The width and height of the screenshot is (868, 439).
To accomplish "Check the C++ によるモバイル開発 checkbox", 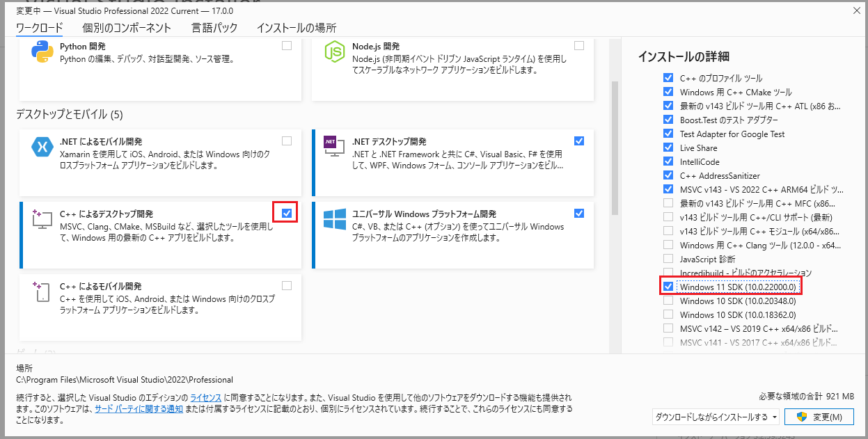I will click(287, 286).
